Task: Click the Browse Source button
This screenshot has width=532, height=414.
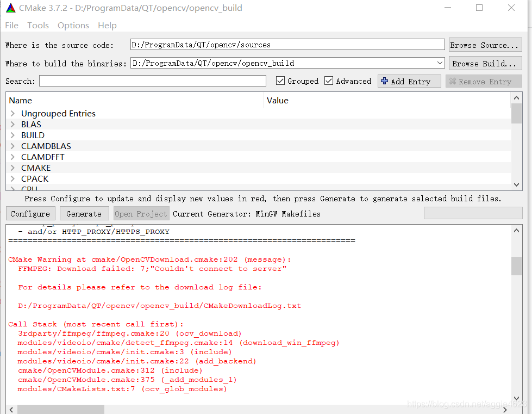Action: 485,45
